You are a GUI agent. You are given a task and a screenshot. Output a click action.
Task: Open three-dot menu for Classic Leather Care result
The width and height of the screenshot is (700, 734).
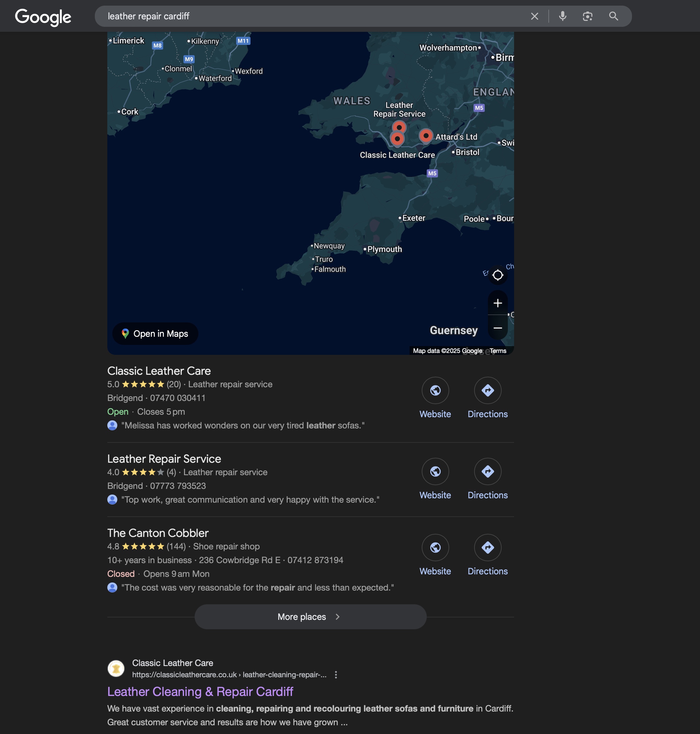click(x=336, y=675)
